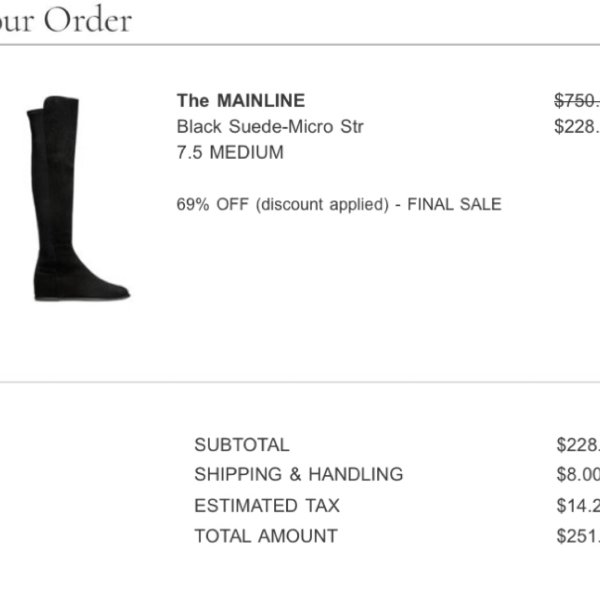The height and width of the screenshot is (600, 600).
Task: Click the $14 estimated tax amount
Action: pyautogui.click(x=578, y=505)
